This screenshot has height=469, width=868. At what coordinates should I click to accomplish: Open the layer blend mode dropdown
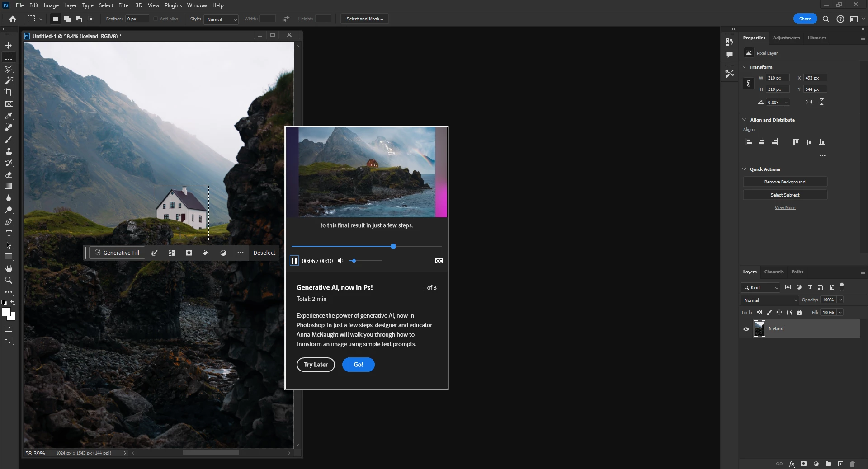coord(770,300)
